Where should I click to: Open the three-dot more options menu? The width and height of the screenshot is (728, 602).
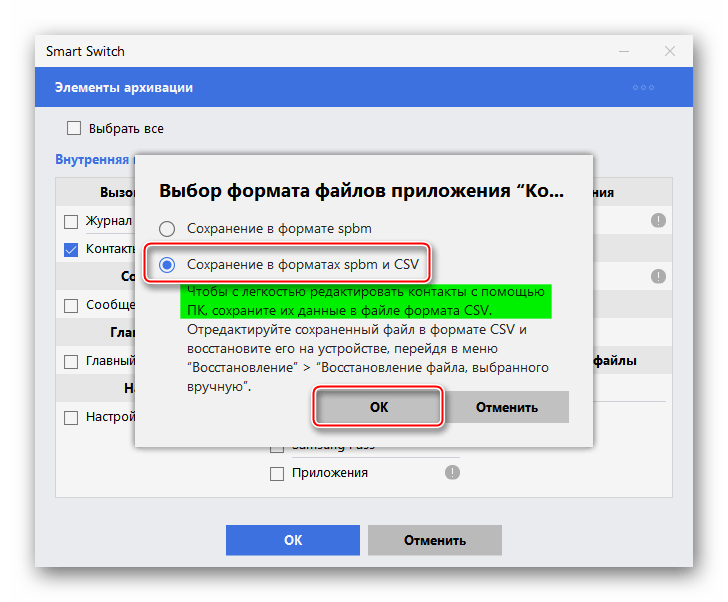tap(643, 87)
